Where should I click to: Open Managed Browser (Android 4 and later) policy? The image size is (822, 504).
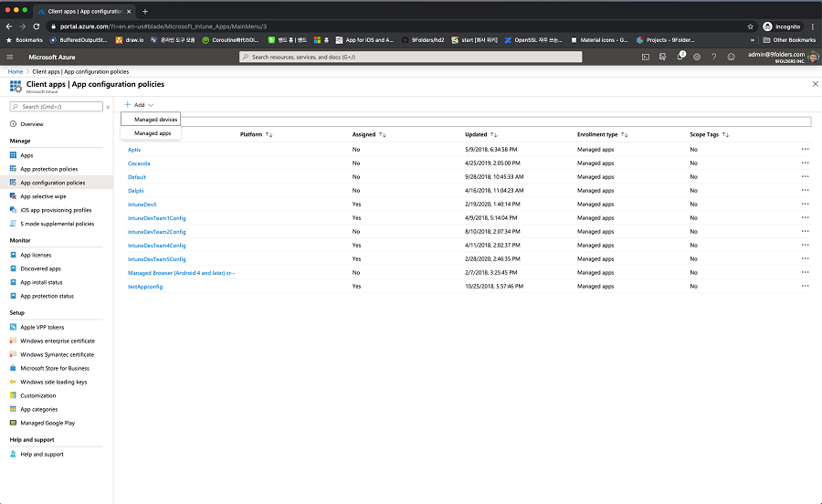[x=182, y=273]
